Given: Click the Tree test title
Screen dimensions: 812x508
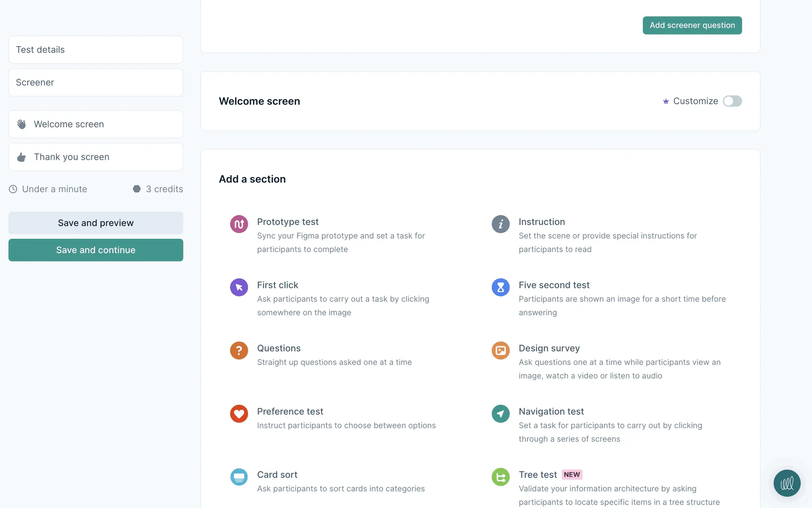Looking at the screenshot, I should click(538, 475).
